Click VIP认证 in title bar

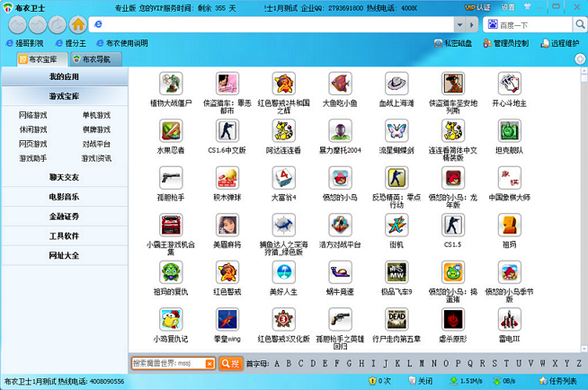477,7
